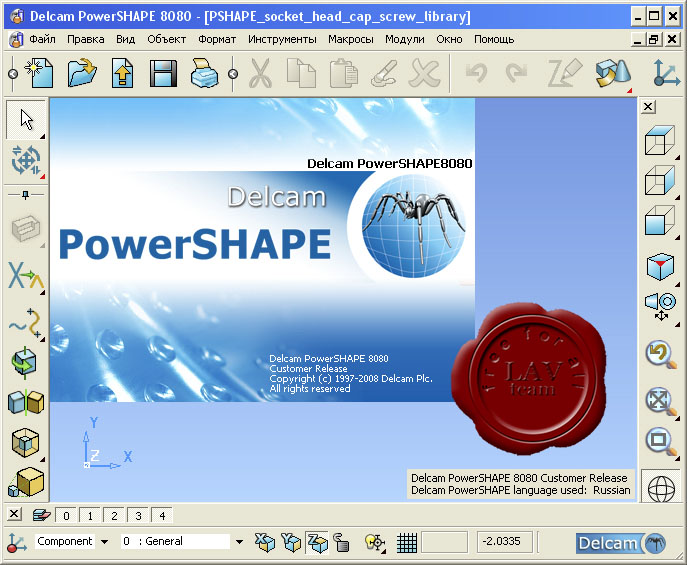Toggle level 3 visibility button
The height and width of the screenshot is (565, 687).
point(138,516)
